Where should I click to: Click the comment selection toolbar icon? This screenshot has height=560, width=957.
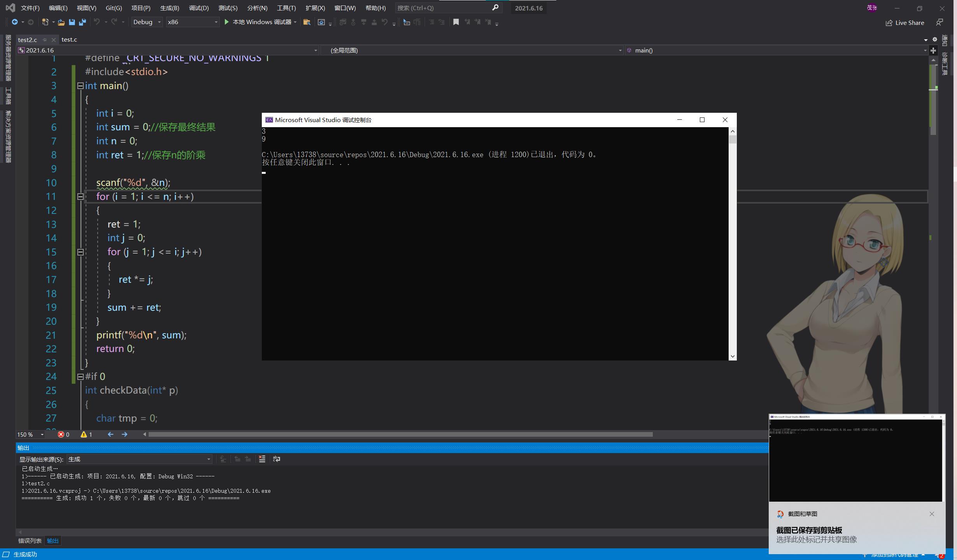pos(431,22)
